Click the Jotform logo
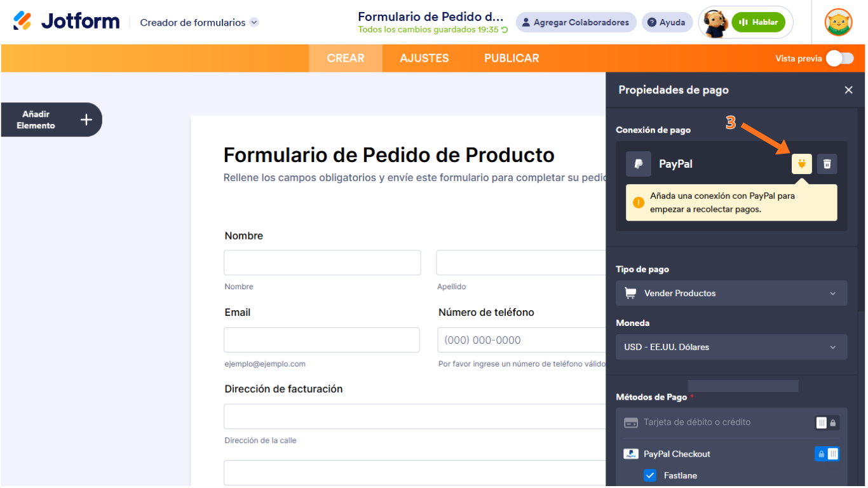 [x=66, y=22]
